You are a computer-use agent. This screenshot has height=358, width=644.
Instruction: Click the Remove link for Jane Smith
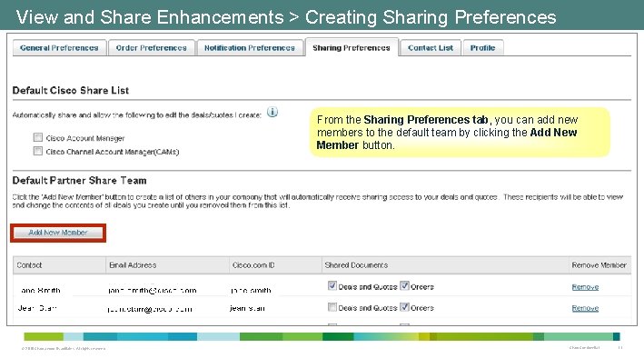585,287
